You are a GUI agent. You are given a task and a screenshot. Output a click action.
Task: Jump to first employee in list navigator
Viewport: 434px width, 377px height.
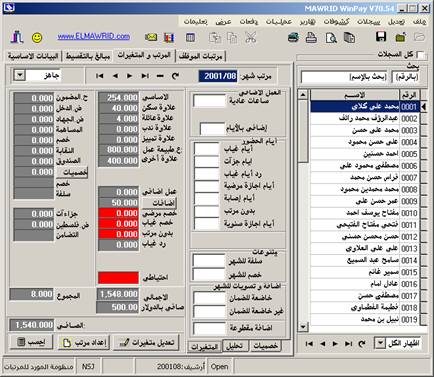click(x=309, y=343)
